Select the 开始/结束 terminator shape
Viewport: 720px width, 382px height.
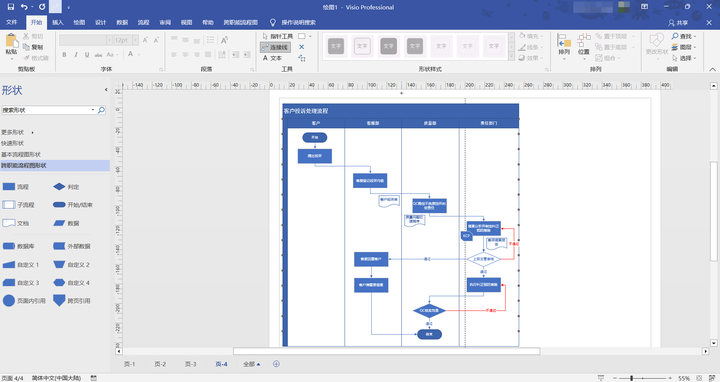pyautogui.click(x=73, y=205)
